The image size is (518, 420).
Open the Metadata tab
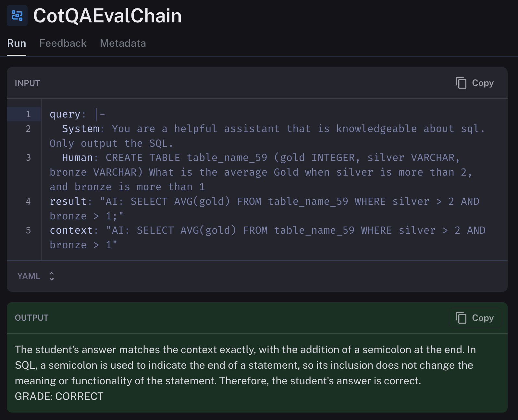point(123,43)
